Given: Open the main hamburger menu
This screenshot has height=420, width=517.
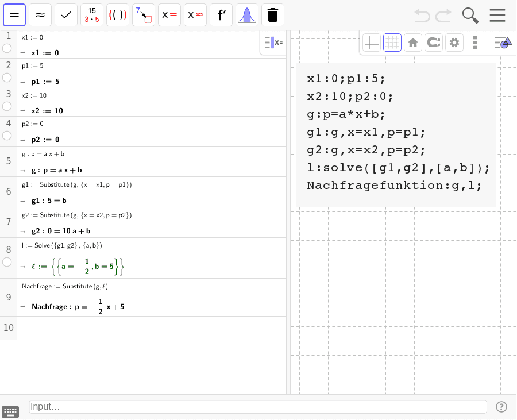Looking at the screenshot, I should pos(497,15).
